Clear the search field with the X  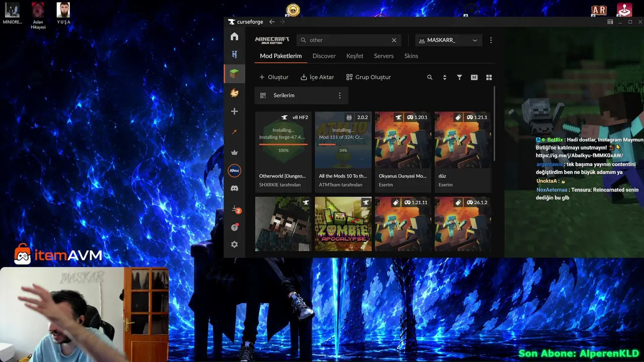point(394,40)
